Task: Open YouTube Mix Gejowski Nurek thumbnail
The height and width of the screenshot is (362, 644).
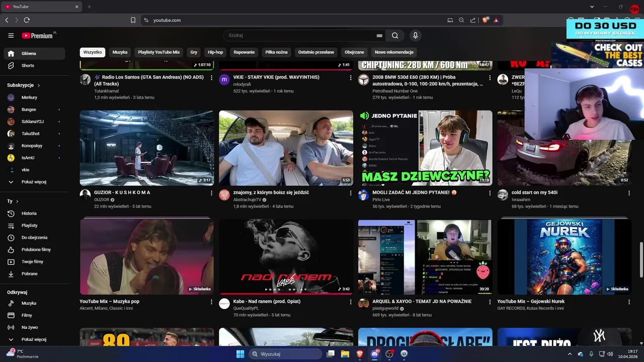Action: tap(565, 257)
